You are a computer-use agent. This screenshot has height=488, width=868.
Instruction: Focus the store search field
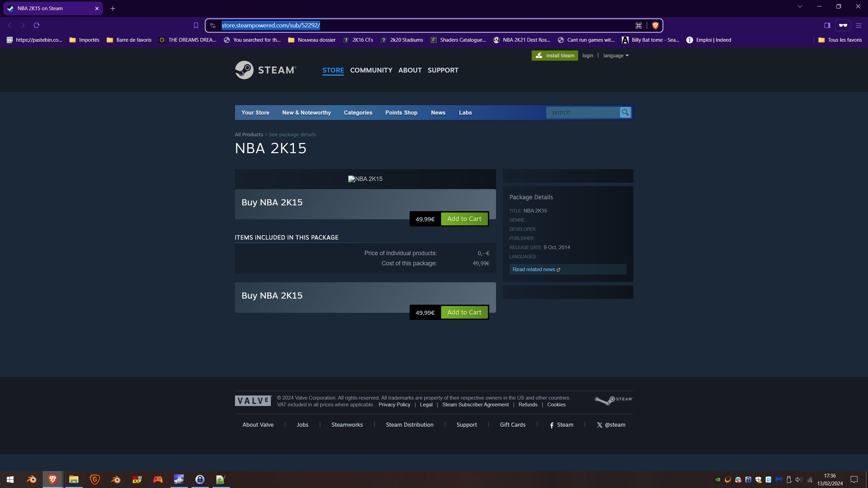point(583,112)
